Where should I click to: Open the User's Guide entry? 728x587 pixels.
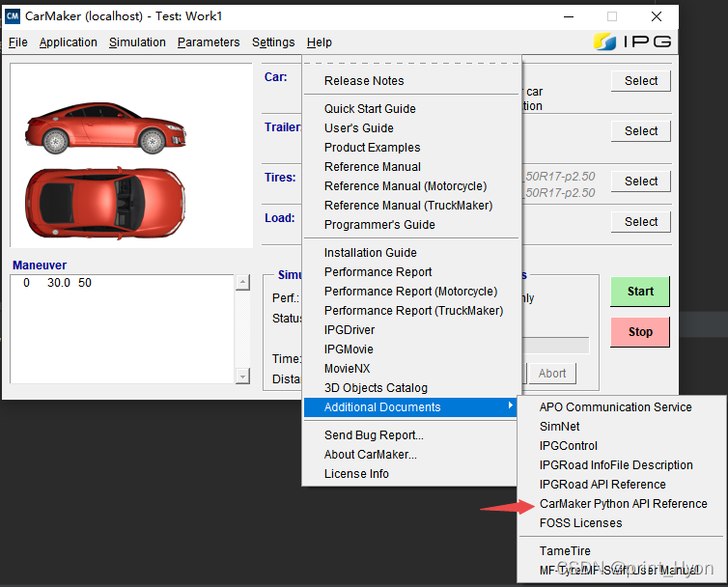coord(411,128)
